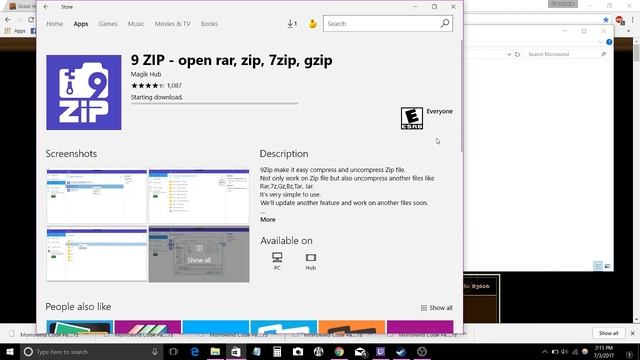Click the Type here to search box
640x360 pixels.
coord(91,352)
